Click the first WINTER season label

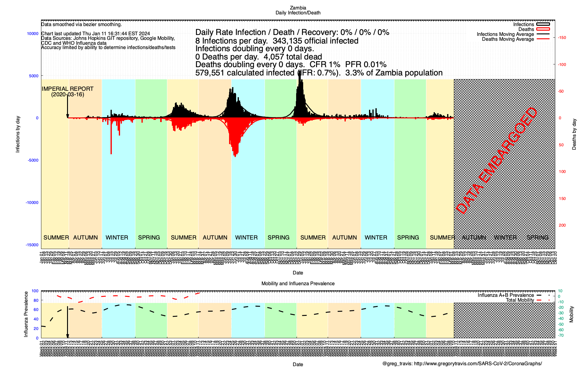117,238
